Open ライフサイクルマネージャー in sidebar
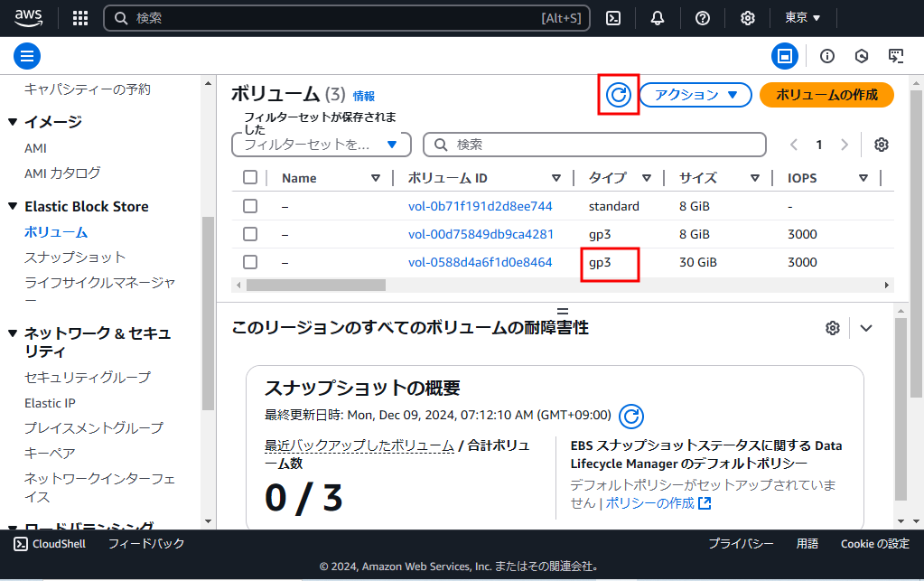 99,291
